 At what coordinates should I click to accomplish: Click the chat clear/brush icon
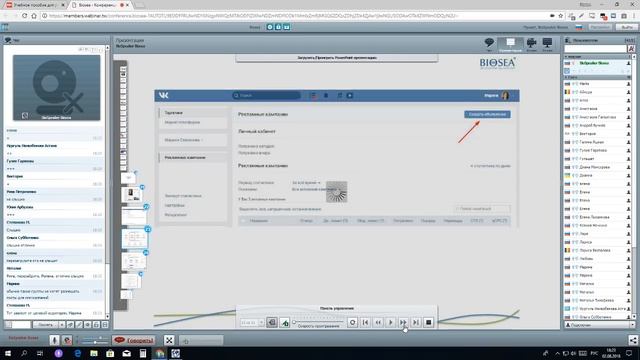click(x=71, y=325)
